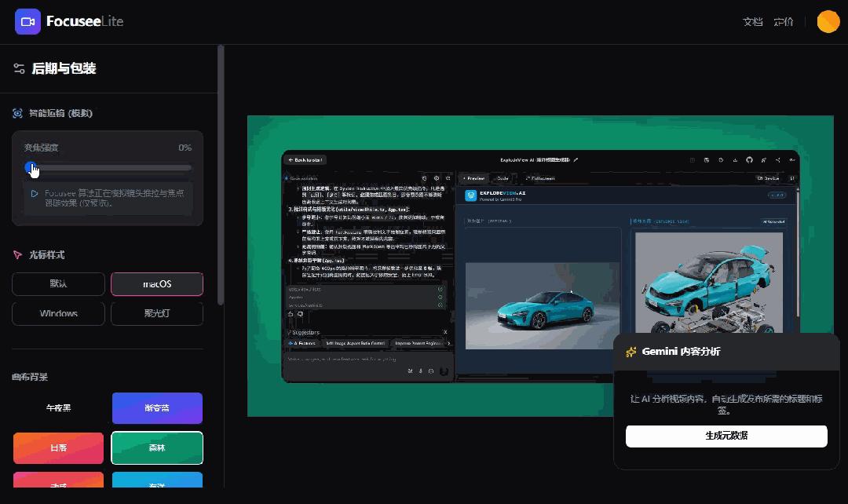848x504 pixels.
Task: Click the gear settings icon in chat header
Action: [x=437, y=178]
